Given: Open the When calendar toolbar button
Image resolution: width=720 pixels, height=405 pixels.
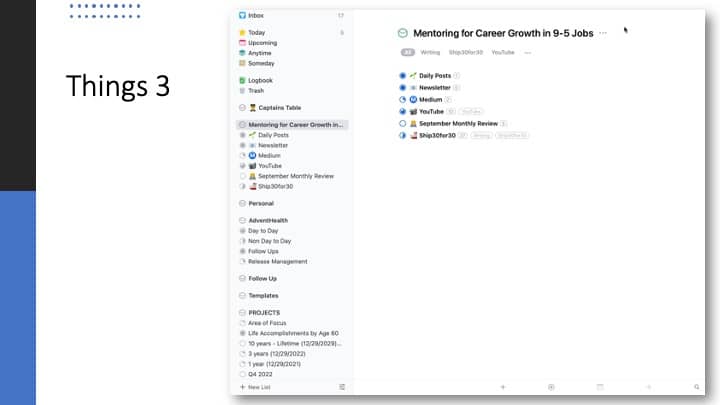Looking at the screenshot, I should point(600,387).
